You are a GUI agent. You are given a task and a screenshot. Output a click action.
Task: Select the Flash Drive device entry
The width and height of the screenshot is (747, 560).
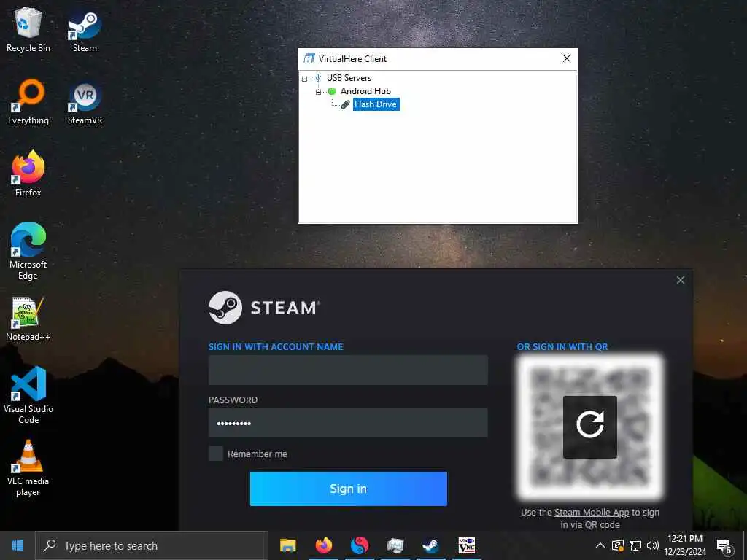coord(376,104)
